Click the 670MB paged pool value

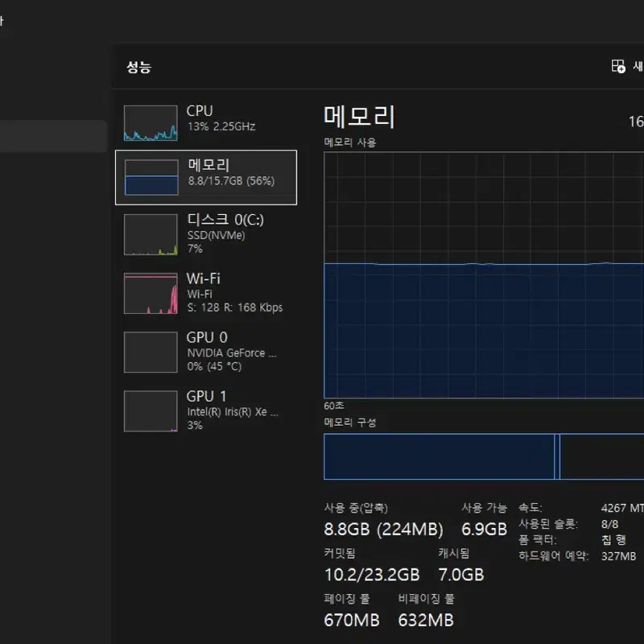[352, 620]
